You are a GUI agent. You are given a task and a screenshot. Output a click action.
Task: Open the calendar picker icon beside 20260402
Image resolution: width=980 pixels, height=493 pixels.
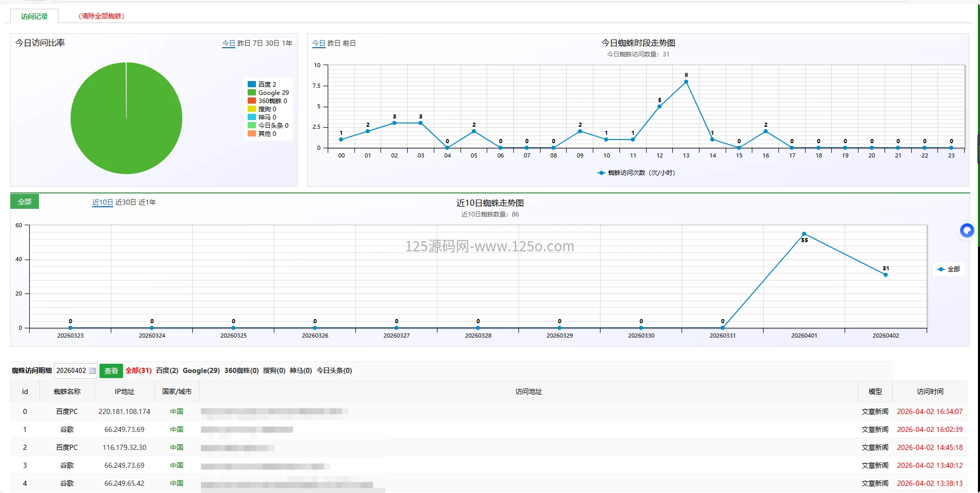tap(92, 371)
